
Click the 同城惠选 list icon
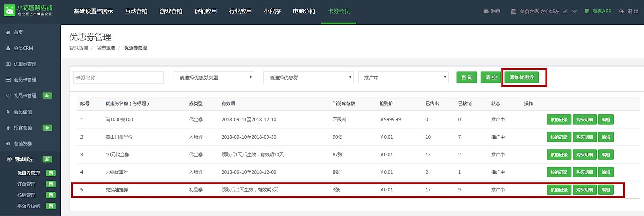[8, 159]
